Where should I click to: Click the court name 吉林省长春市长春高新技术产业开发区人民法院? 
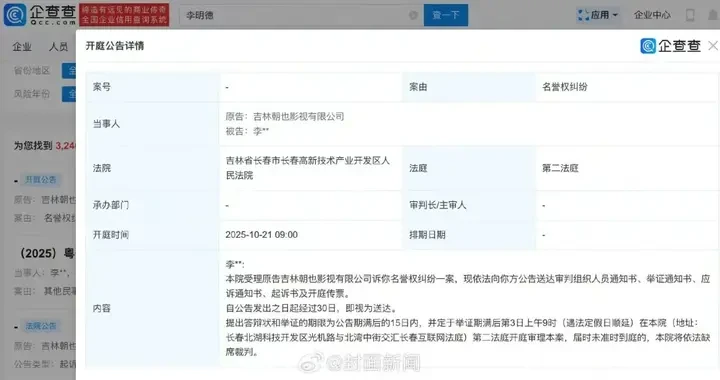307,168
